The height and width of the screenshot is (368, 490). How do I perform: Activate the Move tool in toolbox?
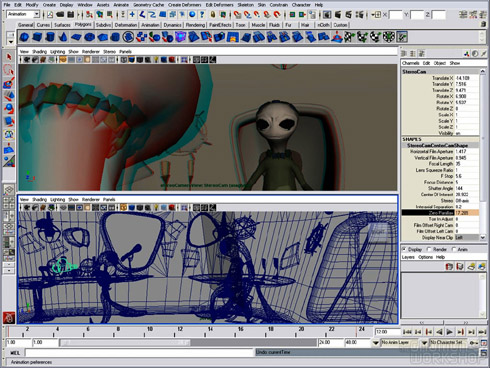click(9, 96)
